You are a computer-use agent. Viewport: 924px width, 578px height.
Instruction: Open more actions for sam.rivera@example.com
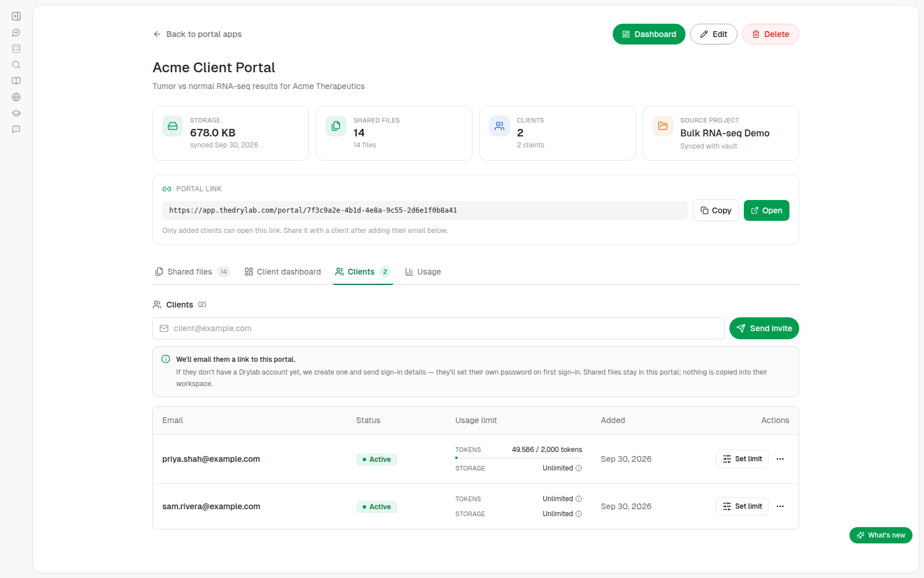pos(780,506)
